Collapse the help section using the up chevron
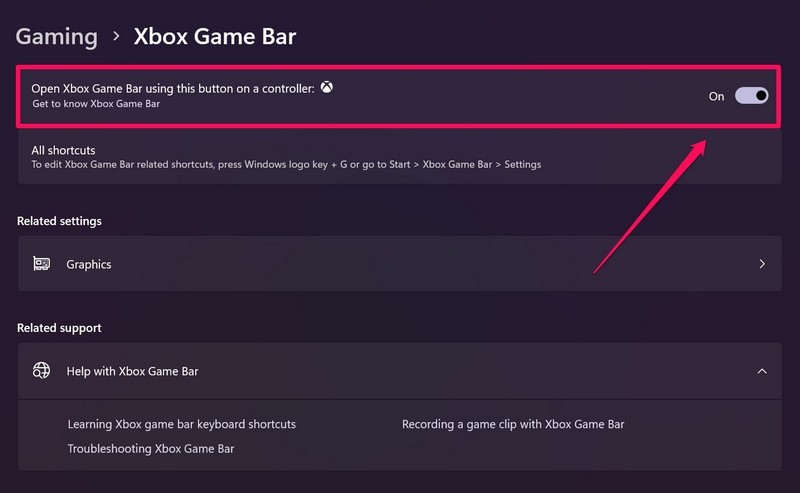Viewport: 800px width, 493px height. pos(762,371)
